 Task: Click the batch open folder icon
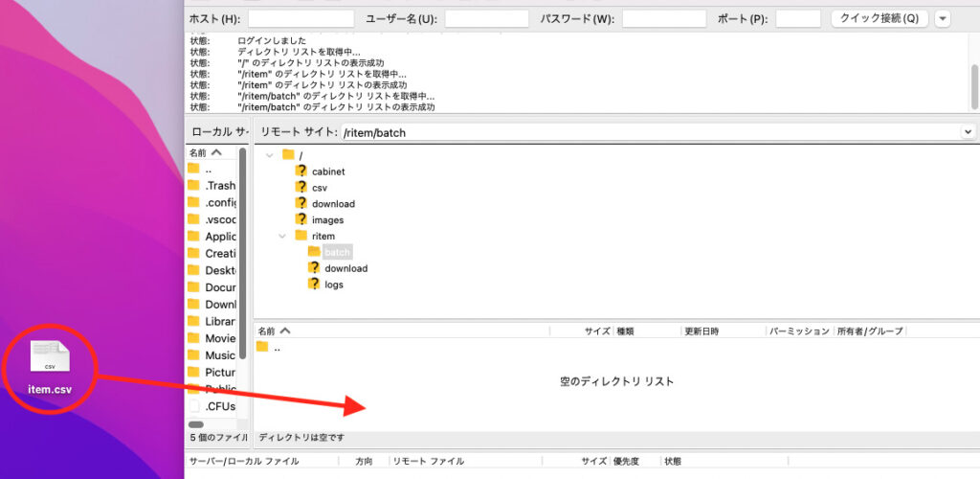pyautogui.click(x=314, y=251)
